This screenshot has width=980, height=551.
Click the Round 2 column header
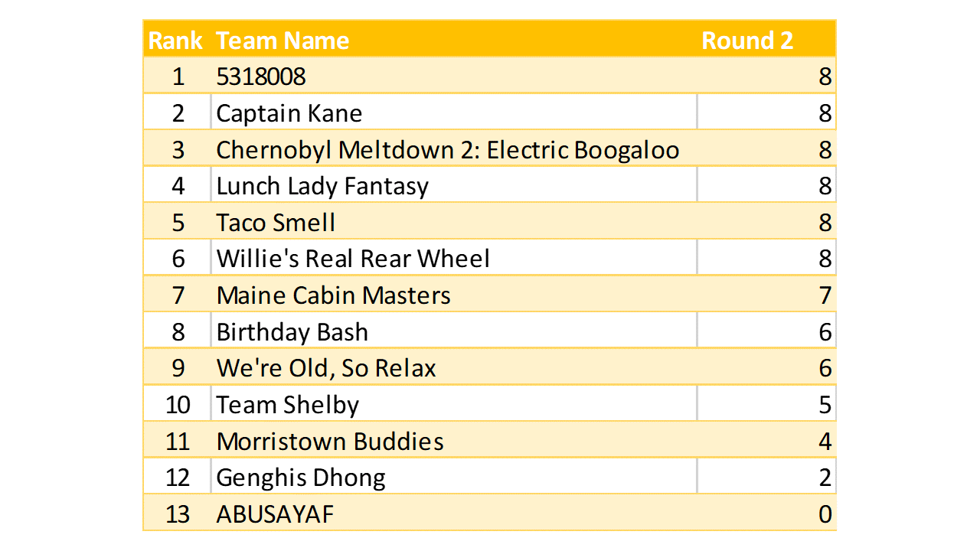tap(747, 41)
